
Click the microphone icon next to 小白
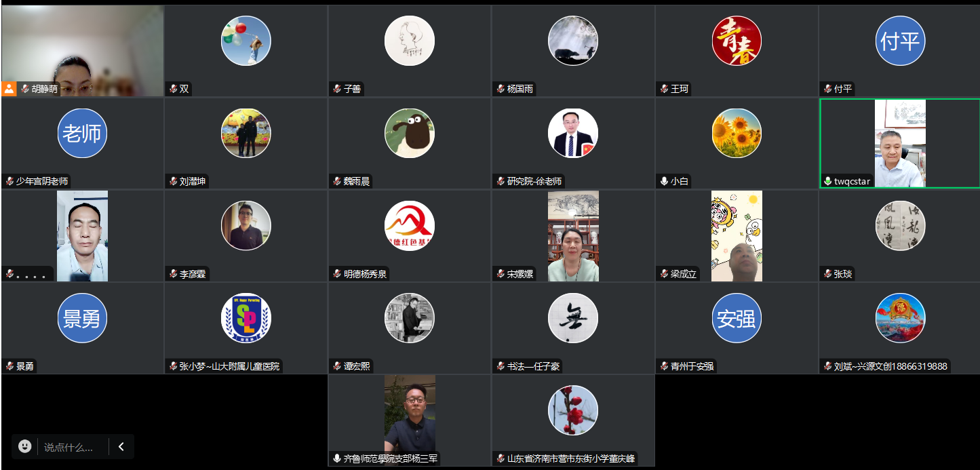coord(664,181)
